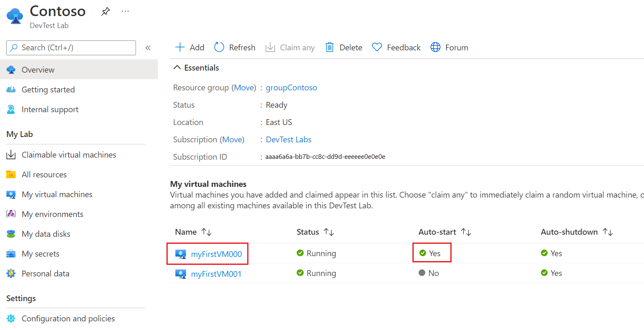Collapse the sidebar using the double chevron
The width and height of the screenshot is (644, 330).
148,48
